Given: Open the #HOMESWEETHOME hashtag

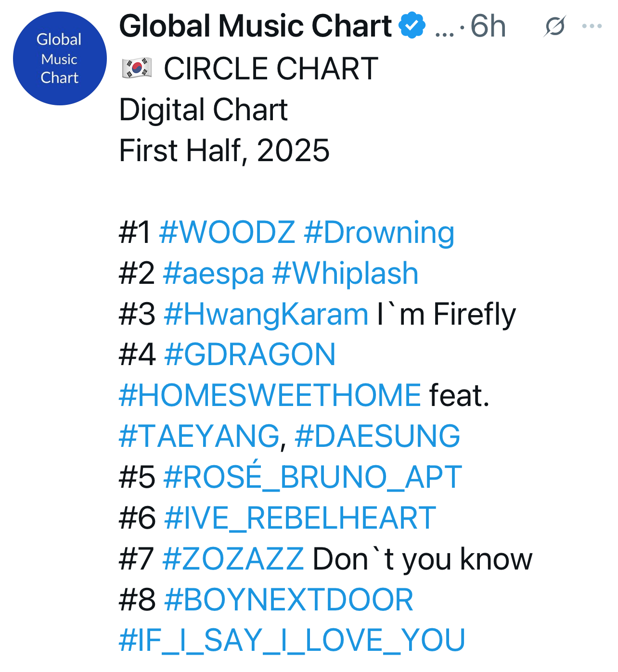Looking at the screenshot, I should tap(270, 396).
